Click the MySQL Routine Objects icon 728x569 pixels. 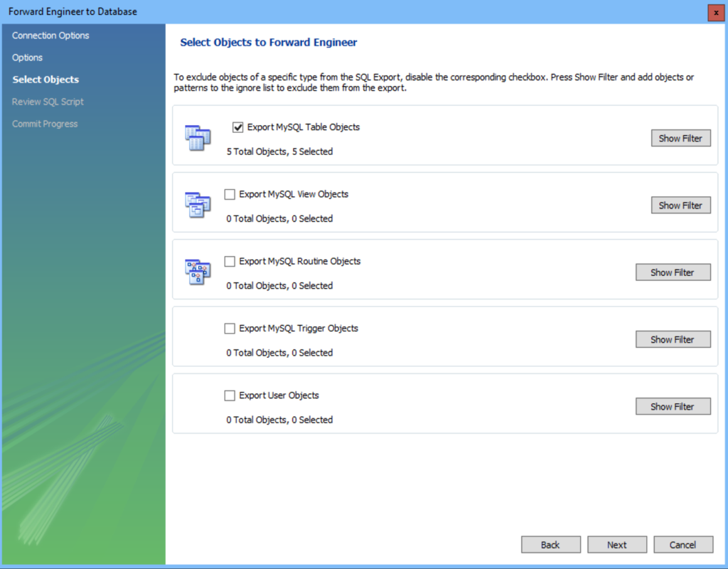click(x=198, y=272)
